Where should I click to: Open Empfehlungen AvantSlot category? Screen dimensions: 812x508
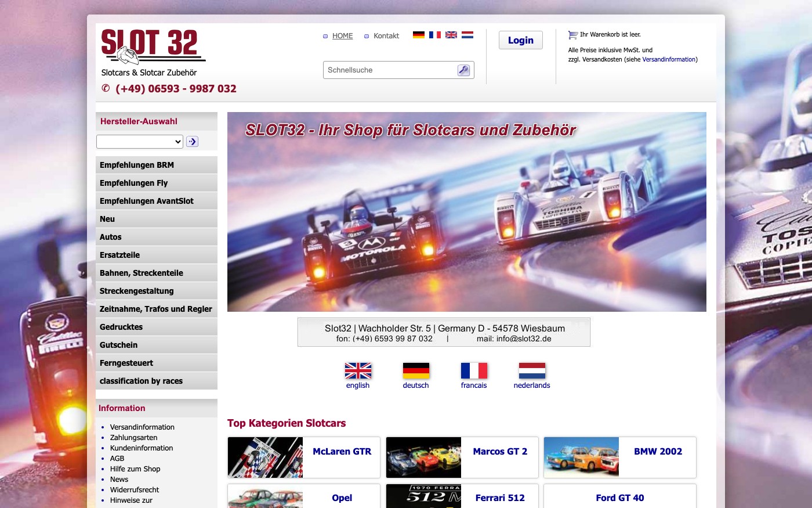coord(157,201)
